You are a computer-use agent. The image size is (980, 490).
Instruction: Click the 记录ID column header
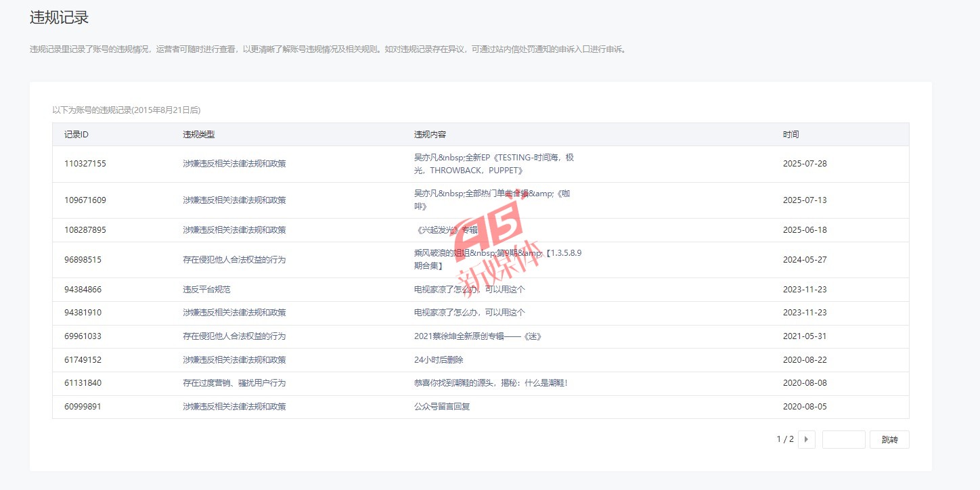(x=76, y=135)
